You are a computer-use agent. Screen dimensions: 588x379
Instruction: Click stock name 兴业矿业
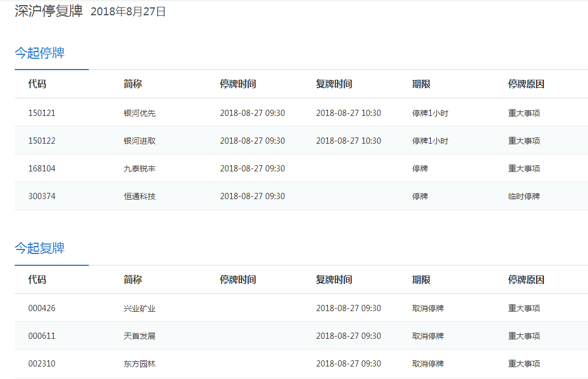pos(140,308)
